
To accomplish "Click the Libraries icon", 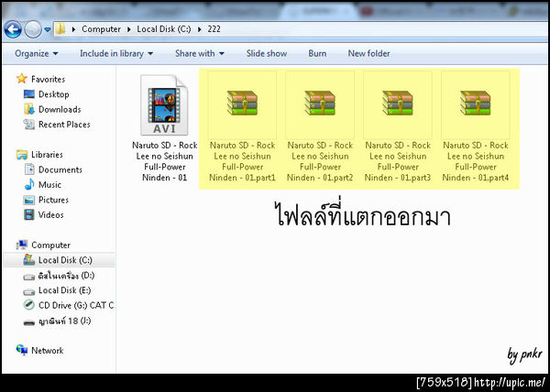I will (22, 155).
